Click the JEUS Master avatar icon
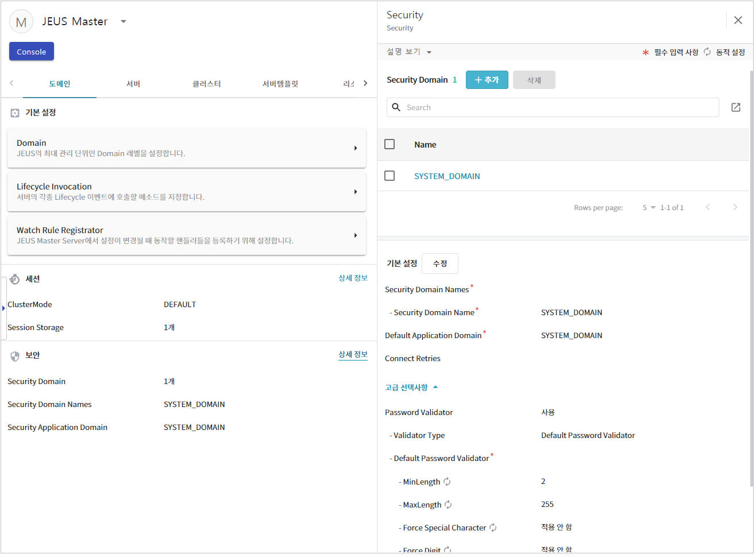Screen dimensions: 756x558 (21, 22)
